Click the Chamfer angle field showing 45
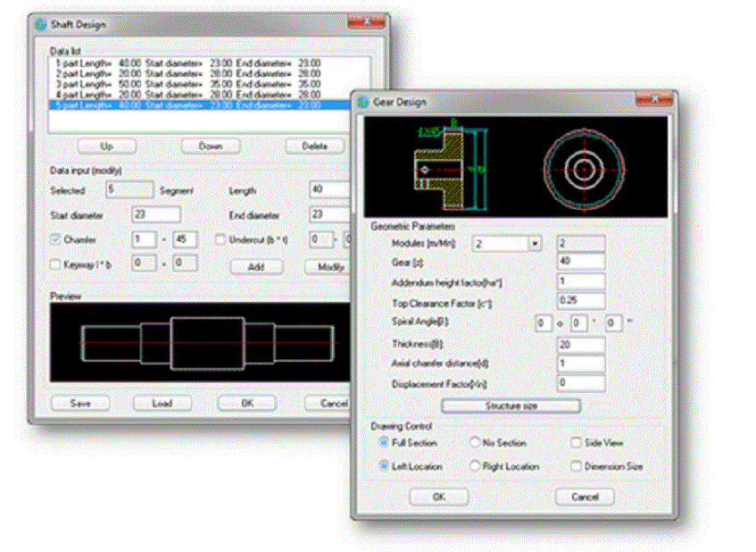The image size is (756, 552). pos(185,239)
